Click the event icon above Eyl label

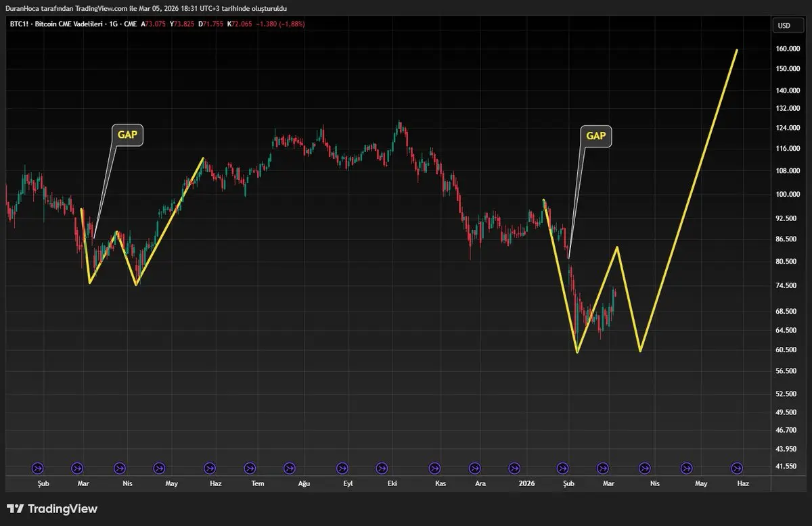[x=342, y=468]
